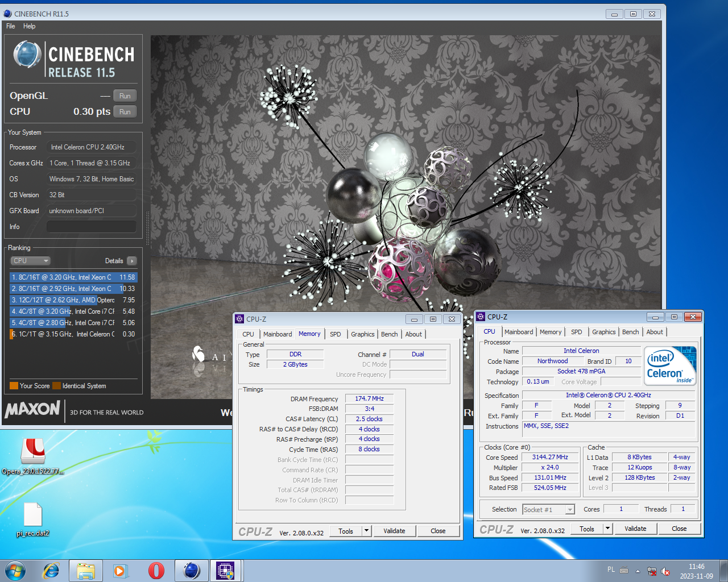Launch Internet Explorer from the taskbar

pos(51,571)
